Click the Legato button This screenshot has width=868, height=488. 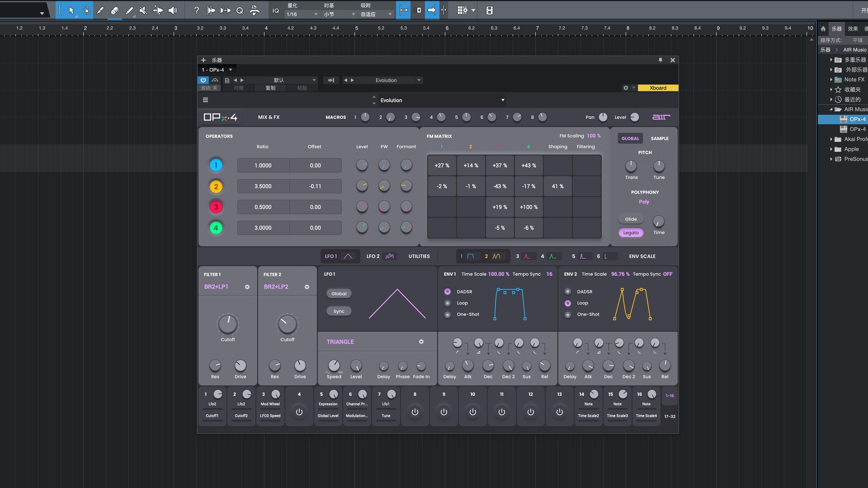tap(631, 233)
